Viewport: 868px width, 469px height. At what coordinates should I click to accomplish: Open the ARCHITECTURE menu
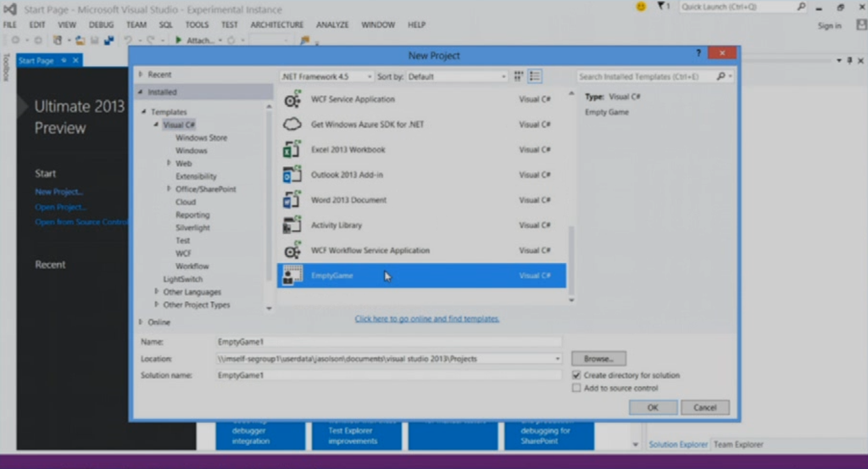tap(277, 25)
